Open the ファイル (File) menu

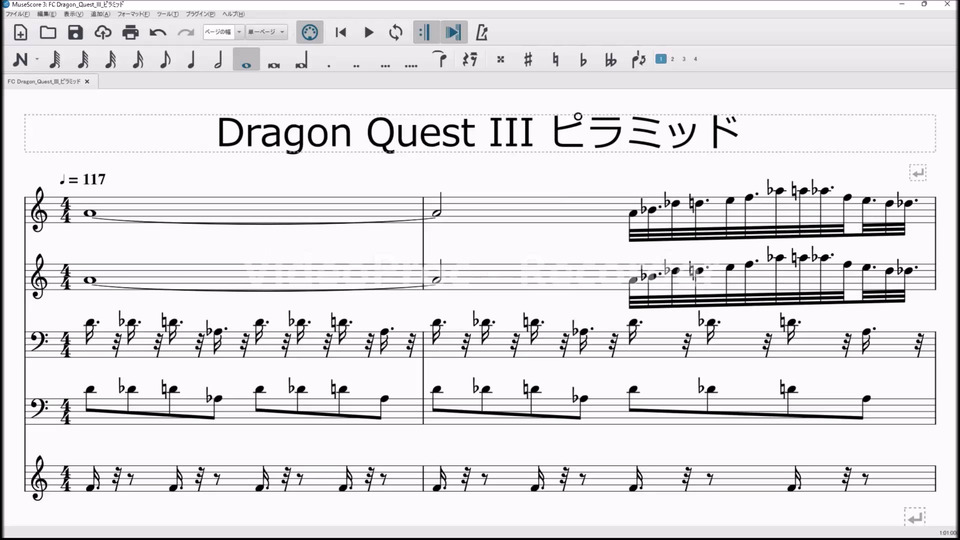coord(17,13)
